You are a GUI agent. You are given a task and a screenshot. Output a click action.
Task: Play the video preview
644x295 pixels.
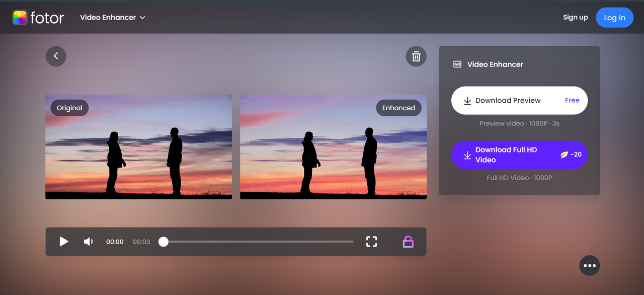[64, 242]
